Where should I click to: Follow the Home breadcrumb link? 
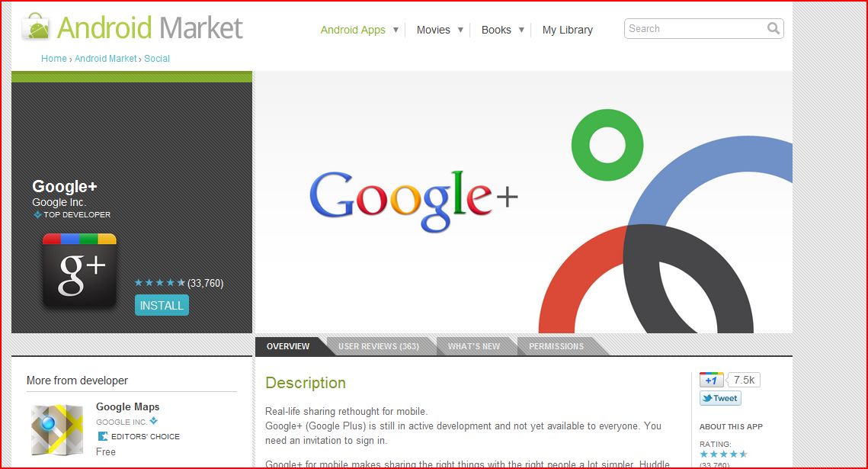coord(53,58)
